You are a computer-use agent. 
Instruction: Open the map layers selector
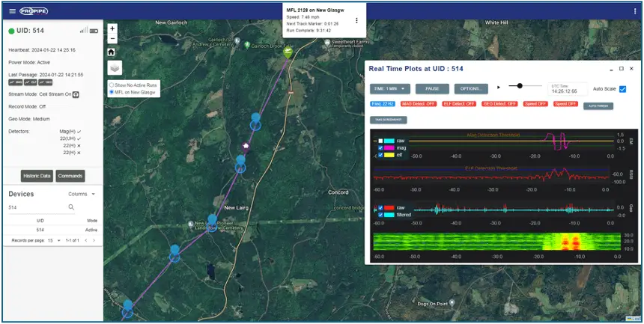(115, 68)
